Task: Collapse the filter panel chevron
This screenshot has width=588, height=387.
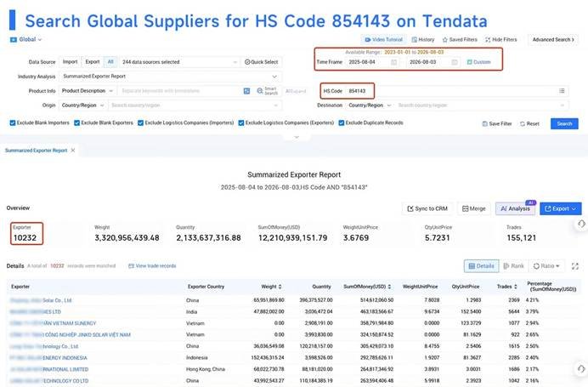Action: pos(297,138)
